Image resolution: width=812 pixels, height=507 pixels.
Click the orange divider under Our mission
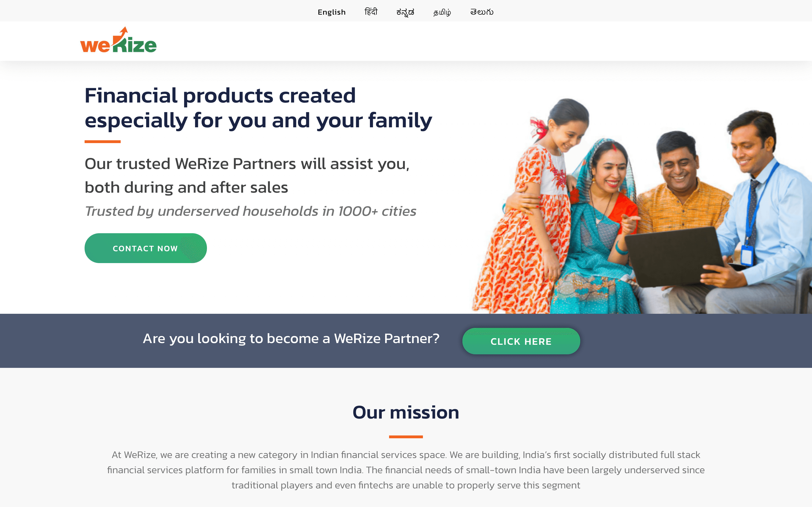[x=406, y=437]
